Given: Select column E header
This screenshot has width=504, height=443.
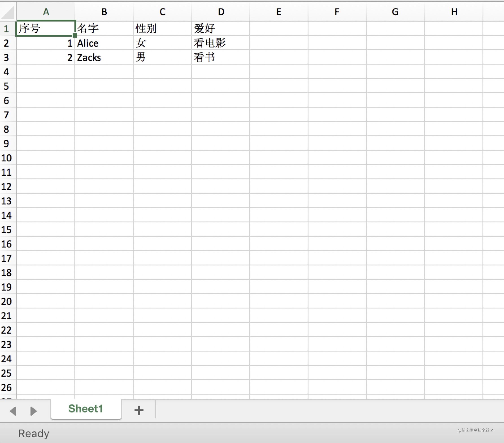Looking at the screenshot, I should click(279, 12).
